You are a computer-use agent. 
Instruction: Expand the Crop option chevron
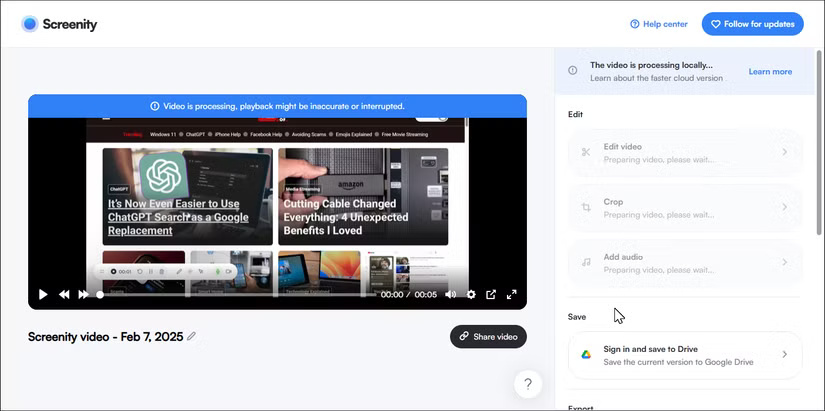coord(784,207)
